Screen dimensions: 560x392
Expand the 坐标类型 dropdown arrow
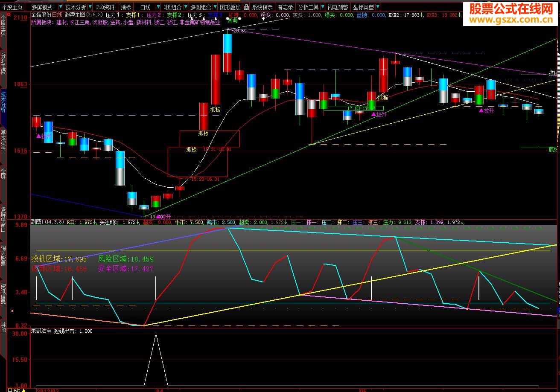pos(377,7)
